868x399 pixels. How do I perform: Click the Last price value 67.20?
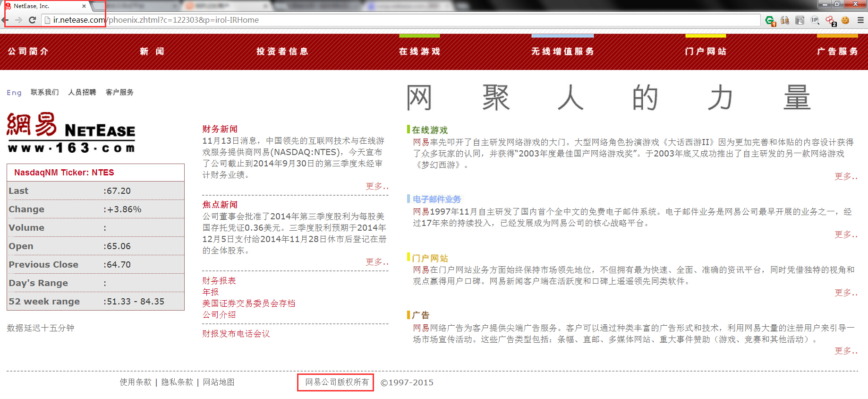(x=119, y=191)
